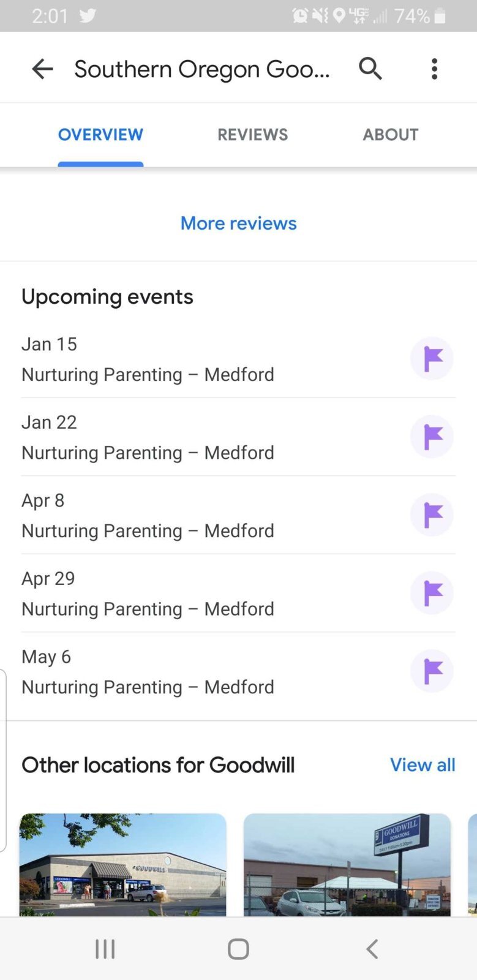Switch to the About tab

click(391, 135)
